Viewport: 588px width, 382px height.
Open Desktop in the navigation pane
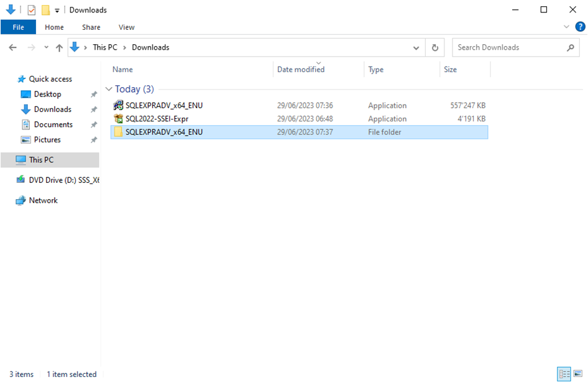(x=47, y=94)
